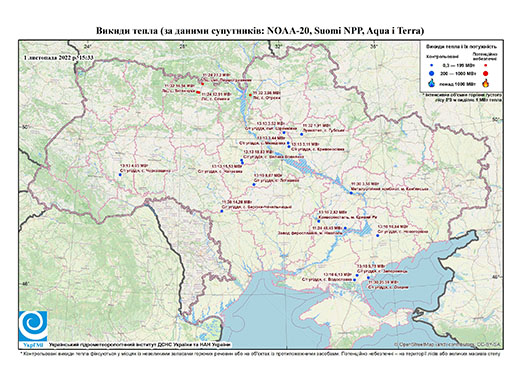Click the blue marker labeled 1.91 МВт
The width and height of the screenshot is (520, 368).
coord(301,134)
